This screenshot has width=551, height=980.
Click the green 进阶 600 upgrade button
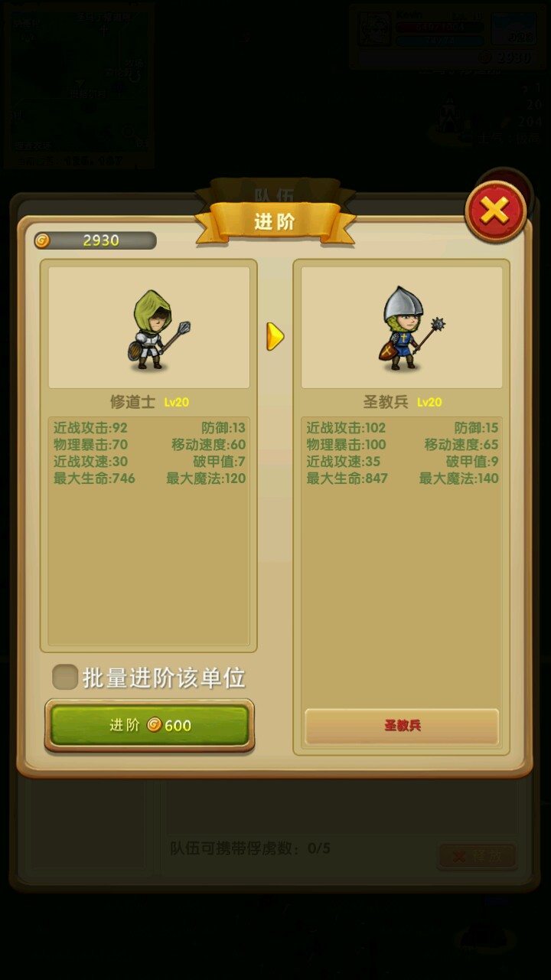pyautogui.click(x=149, y=725)
